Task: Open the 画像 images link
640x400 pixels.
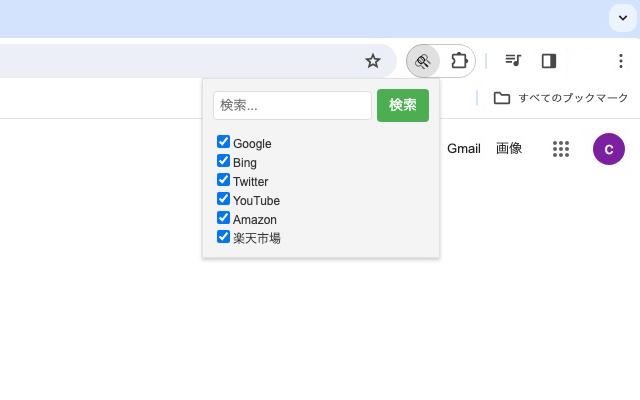Action: (509, 149)
